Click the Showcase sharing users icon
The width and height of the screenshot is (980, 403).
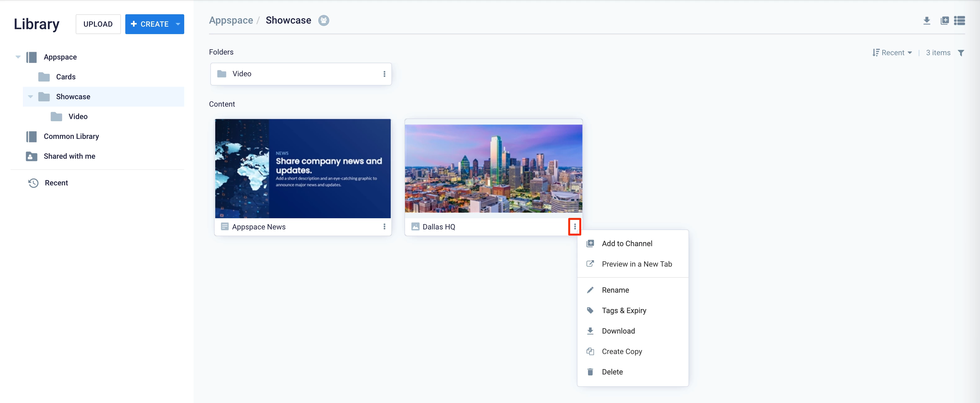pyautogui.click(x=323, y=20)
